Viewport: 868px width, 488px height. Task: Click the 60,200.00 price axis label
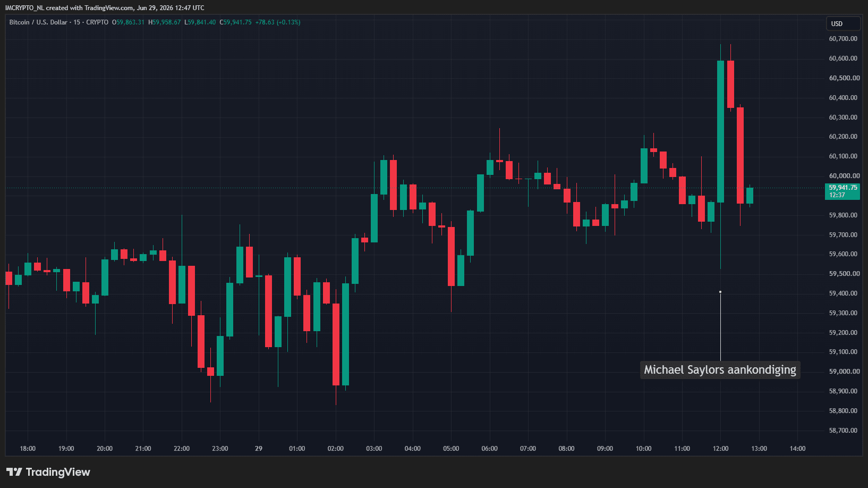click(843, 137)
